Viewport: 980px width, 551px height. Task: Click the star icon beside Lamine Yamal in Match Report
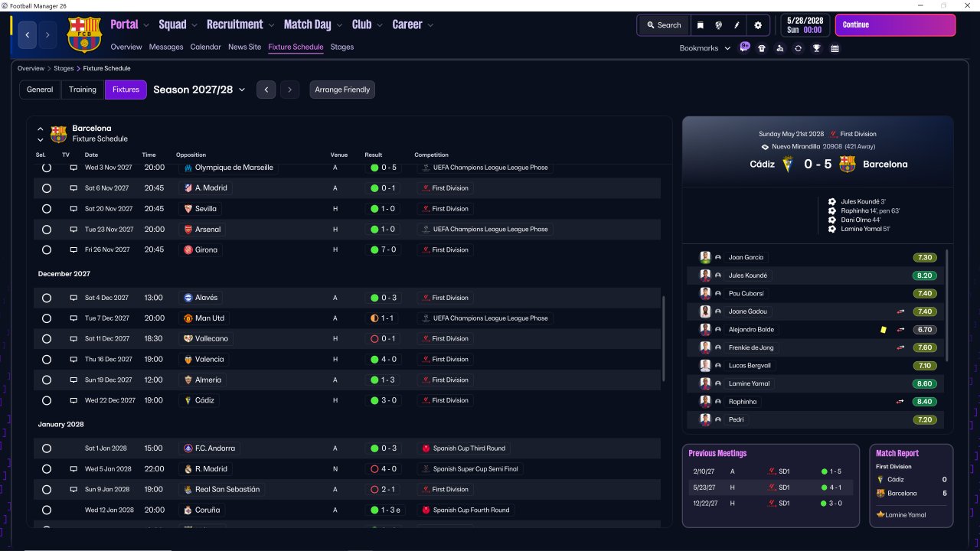(x=880, y=515)
